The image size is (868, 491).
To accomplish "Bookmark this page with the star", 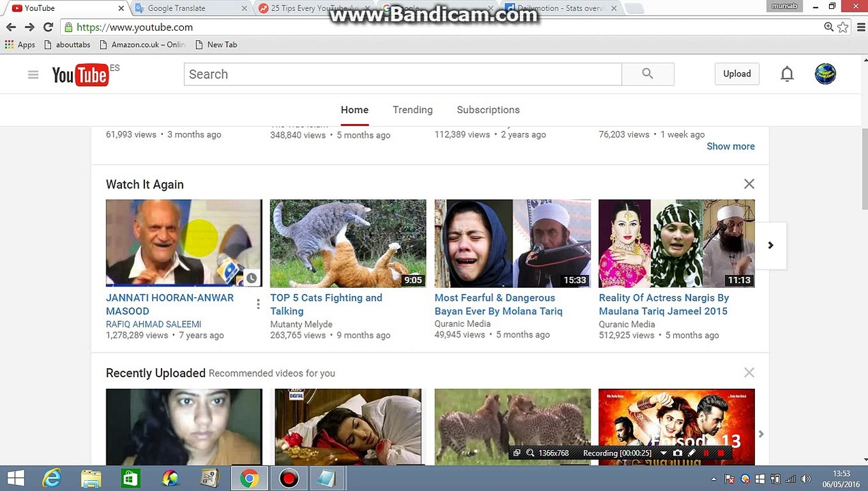I will click(x=843, y=27).
